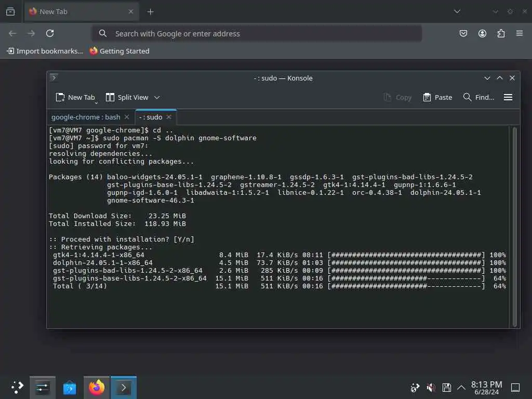Click Konsole New Tab button

click(75, 97)
